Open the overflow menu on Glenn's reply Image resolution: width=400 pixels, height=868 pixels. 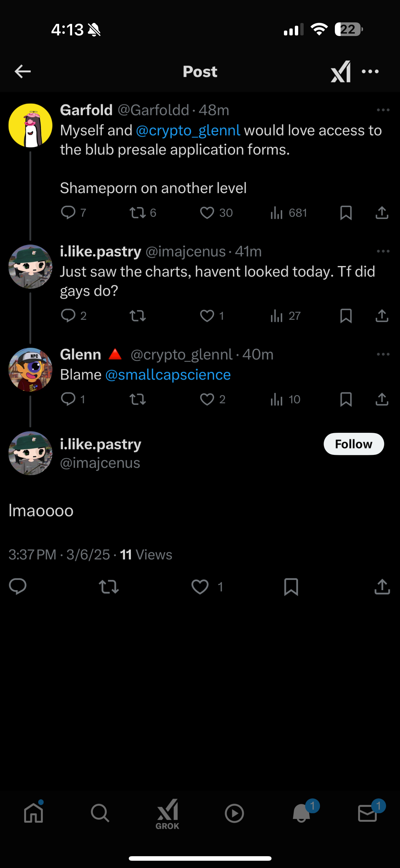click(x=383, y=354)
